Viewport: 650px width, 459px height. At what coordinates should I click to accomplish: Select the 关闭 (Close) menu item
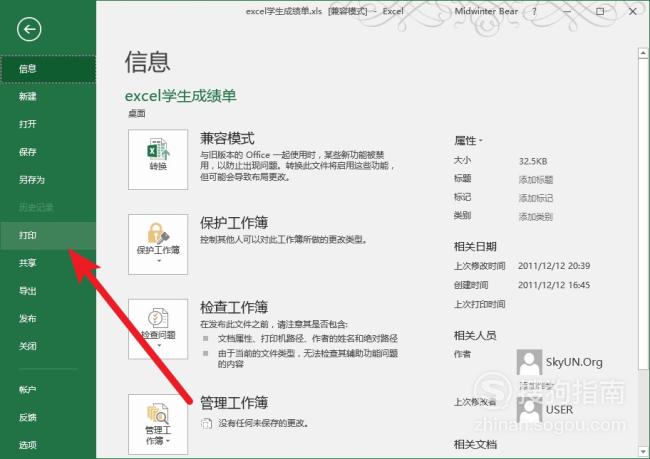coord(48,346)
